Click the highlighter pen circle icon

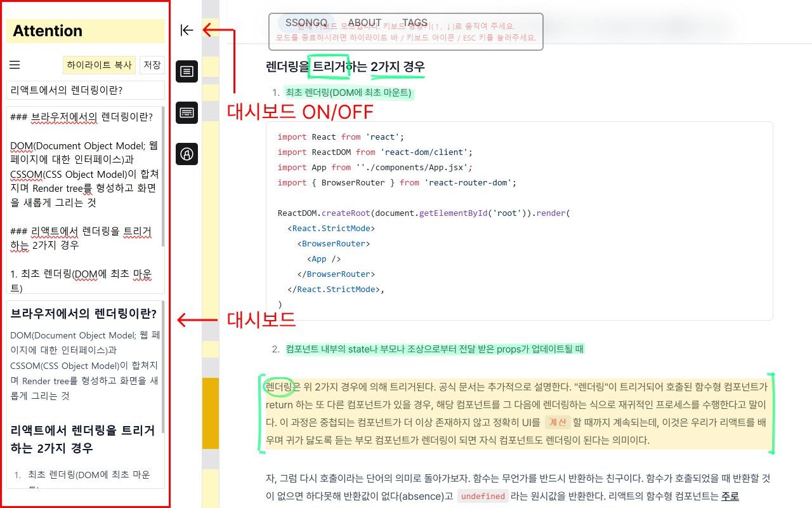point(187,154)
